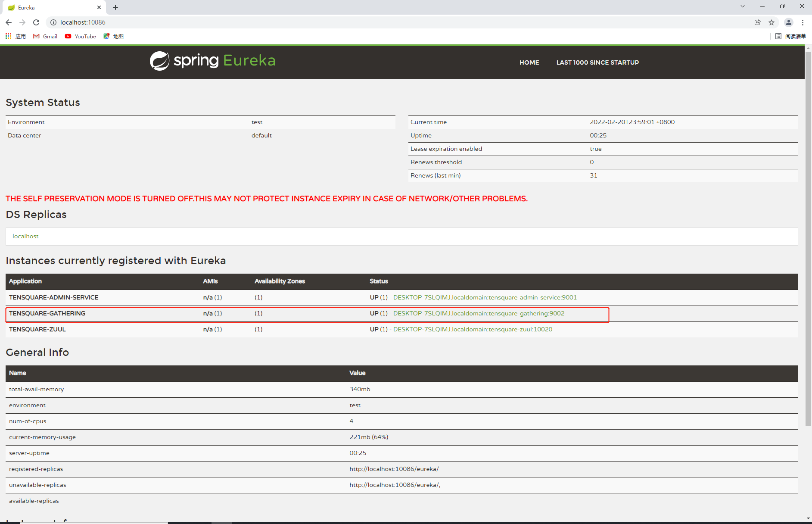
Task: Open Chrome three-dot menu
Action: click(803, 22)
